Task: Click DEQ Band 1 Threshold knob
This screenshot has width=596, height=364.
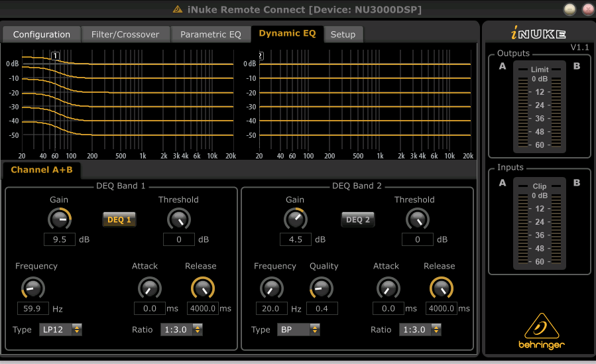Action: click(x=178, y=219)
